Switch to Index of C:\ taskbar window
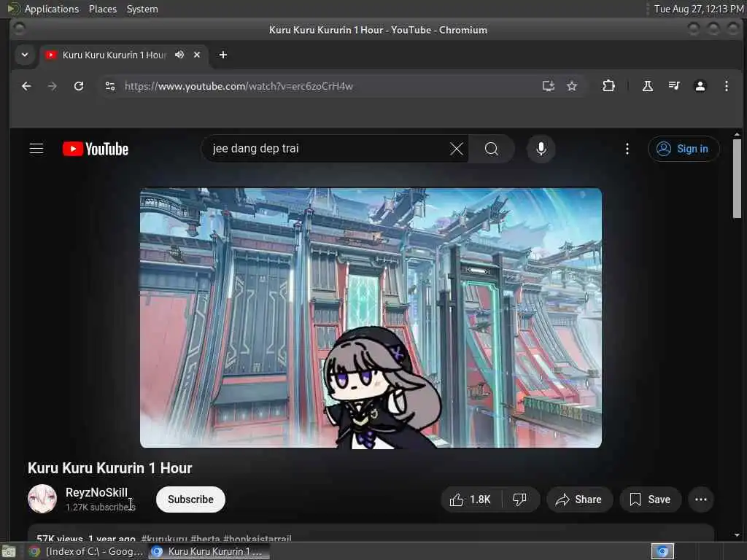747x560 pixels. (86, 551)
